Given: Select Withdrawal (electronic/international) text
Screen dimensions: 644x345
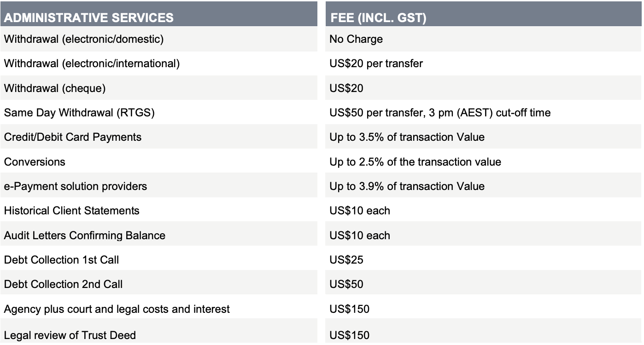Looking at the screenshot, I should 92,63.
